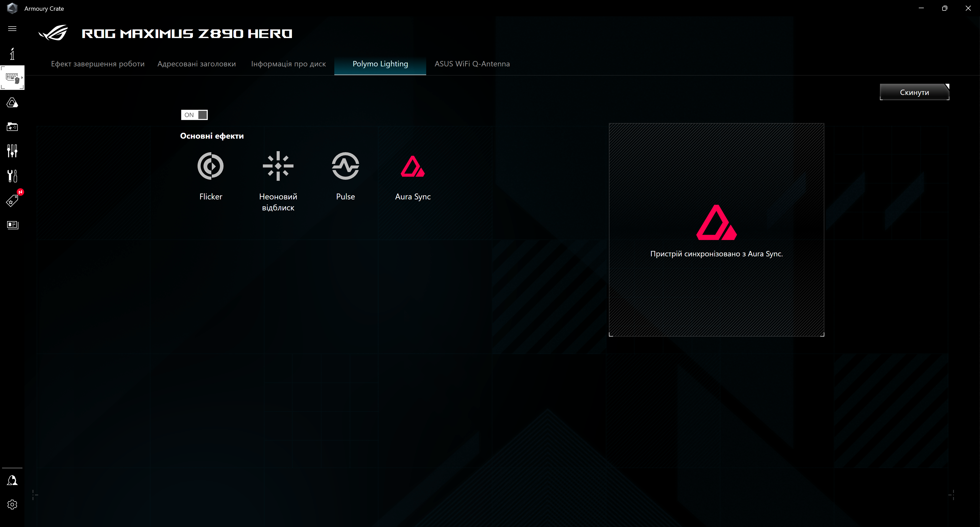Switch to the ASUS WiFi Q-Antenna tab
Image resolution: width=980 pixels, height=527 pixels.
pyautogui.click(x=472, y=64)
